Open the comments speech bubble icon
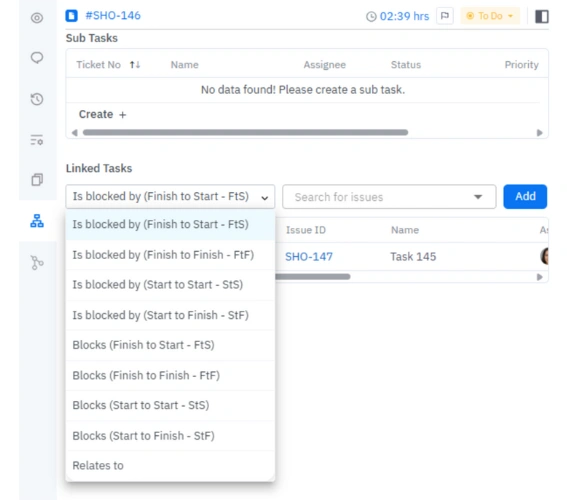 37,58
